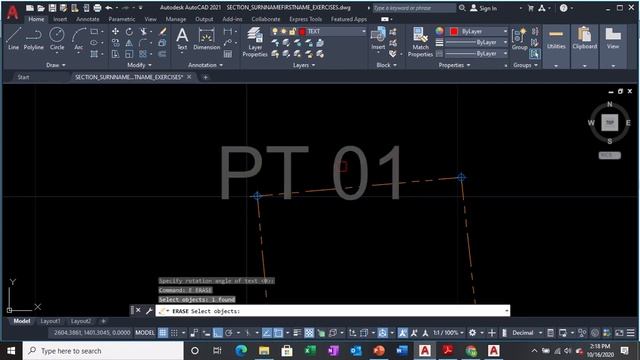Select the Line tool
The width and height of the screenshot is (640, 360).
point(13,39)
